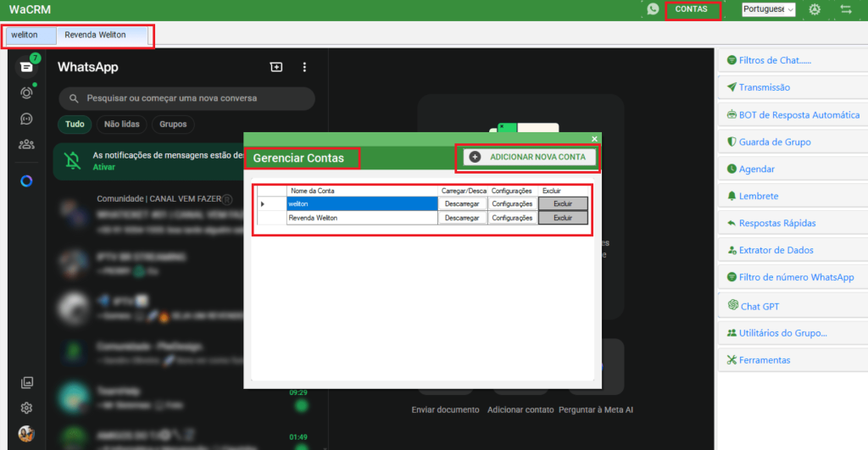The height and width of the screenshot is (450, 868).
Task: Switch to the Revenda Weliton account tab
Action: tap(95, 36)
